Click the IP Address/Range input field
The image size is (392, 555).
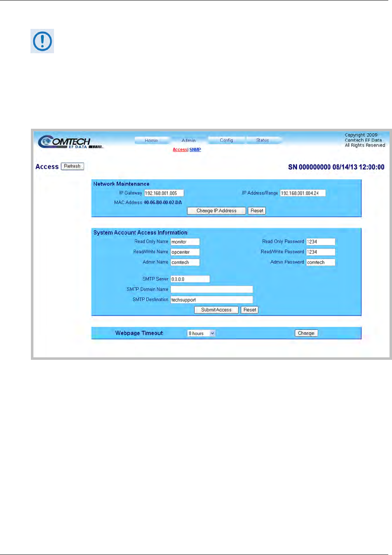pyautogui.click(x=303, y=193)
